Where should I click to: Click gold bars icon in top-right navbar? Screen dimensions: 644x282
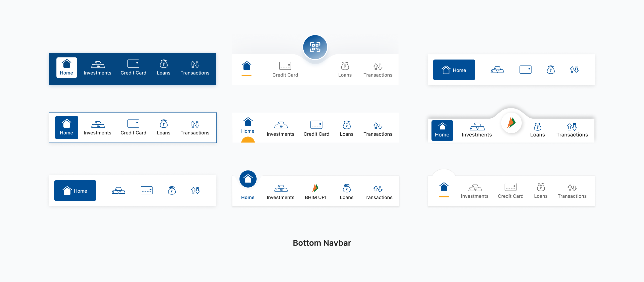point(497,70)
